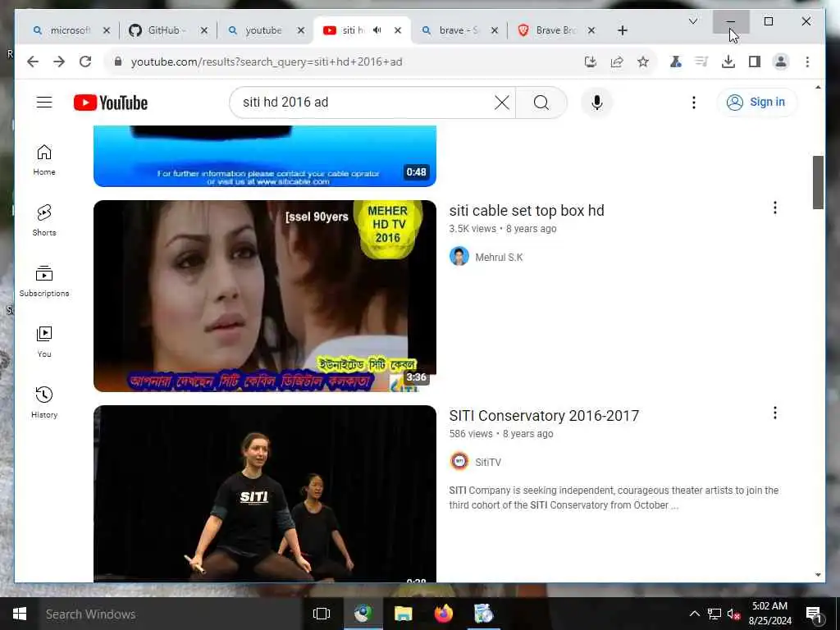Go forward with the browser forward arrow

click(59, 62)
